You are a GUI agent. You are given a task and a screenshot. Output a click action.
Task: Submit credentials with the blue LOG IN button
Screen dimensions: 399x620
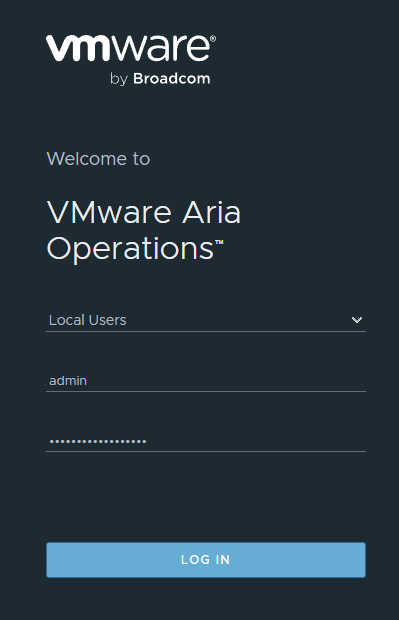(x=206, y=560)
